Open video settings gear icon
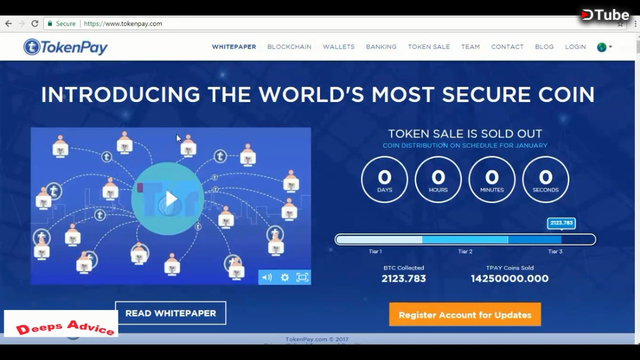Screen dimensions: 640x360 coord(285,278)
